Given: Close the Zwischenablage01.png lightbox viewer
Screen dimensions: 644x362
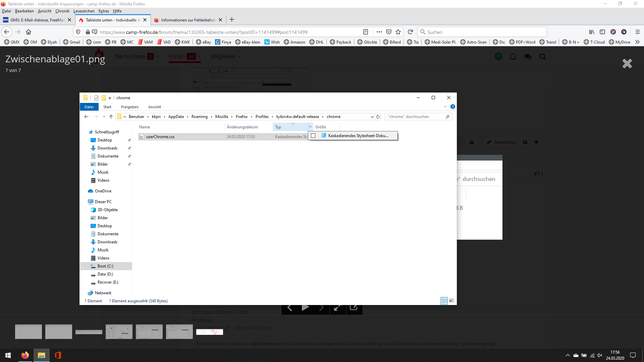Looking at the screenshot, I should coord(627,63).
